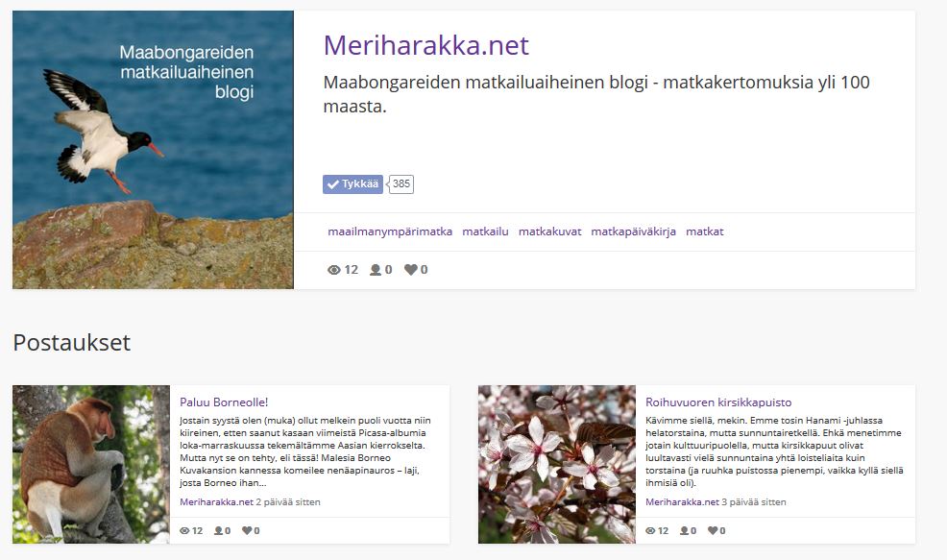This screenshot has width=947, height=560.
Task: Select the maailmanympärimatka tag
Action: (391, 231)
